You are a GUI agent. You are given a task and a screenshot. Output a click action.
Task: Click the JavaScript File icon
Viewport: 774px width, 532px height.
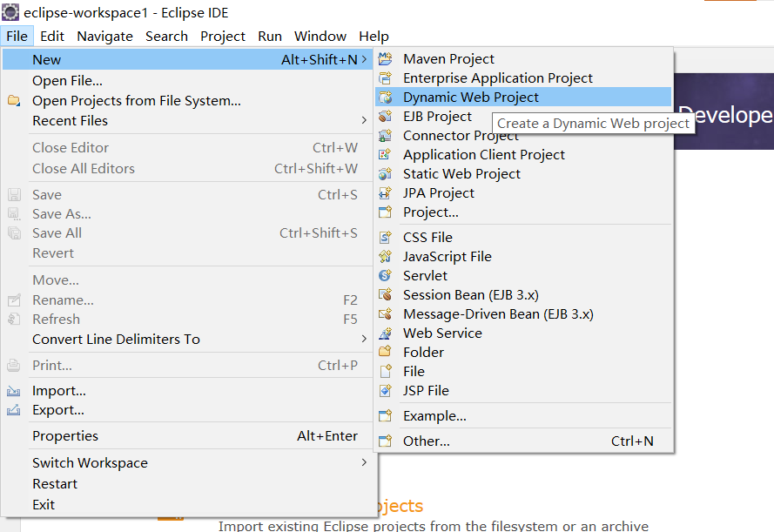(x=385, y=257)
